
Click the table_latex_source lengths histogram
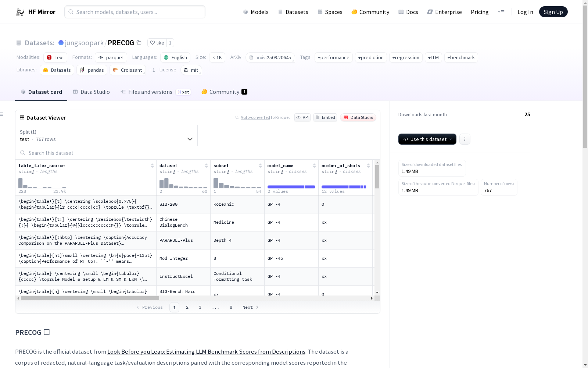pyautogui.click(x=42, y=183)
